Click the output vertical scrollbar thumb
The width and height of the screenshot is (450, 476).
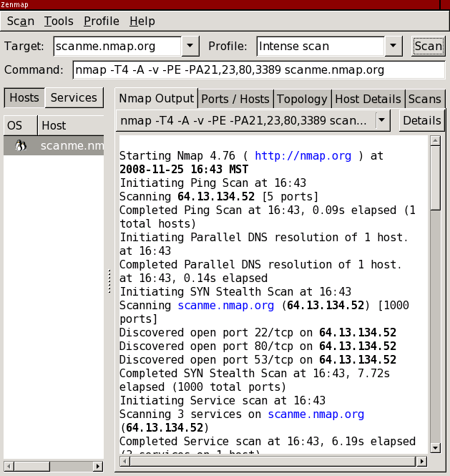[x=435, y=178]
